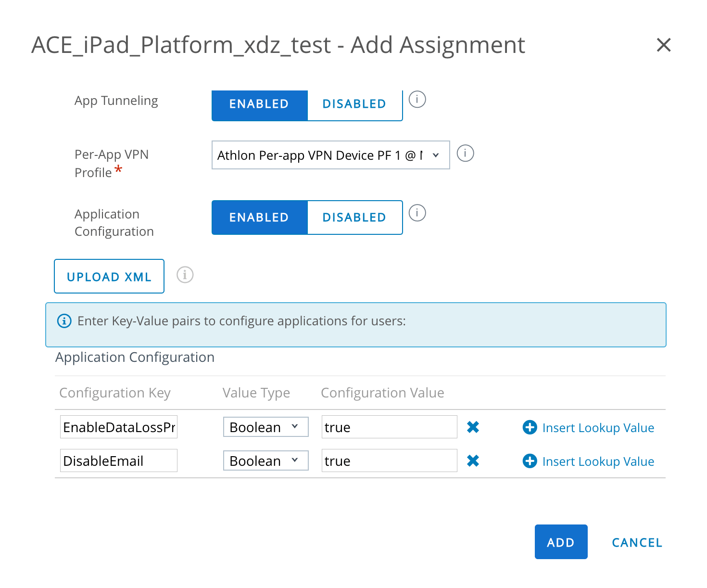Remove the DisableEmail configuration row
This screenshot has width=707, height=588.
tap(473, 461)
